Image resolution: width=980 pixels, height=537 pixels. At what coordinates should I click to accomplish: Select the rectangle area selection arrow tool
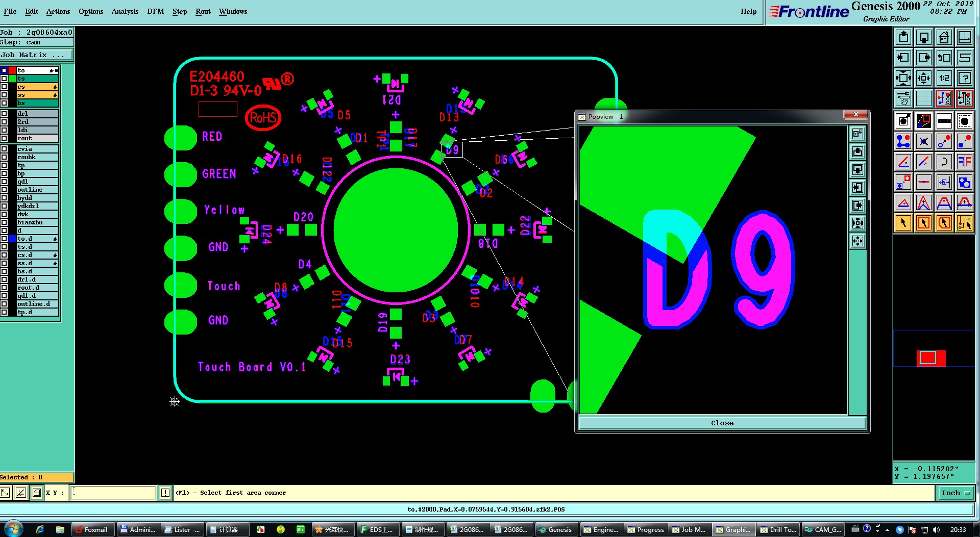(924, 223)
